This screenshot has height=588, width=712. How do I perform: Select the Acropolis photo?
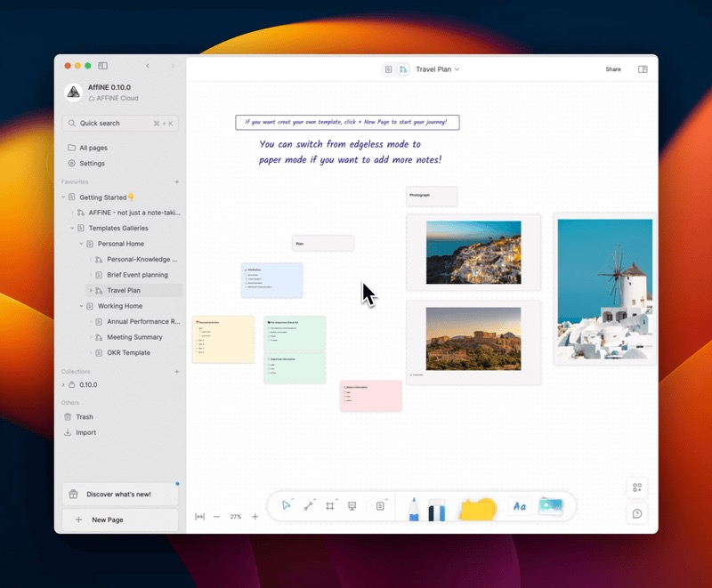point(473,339)
